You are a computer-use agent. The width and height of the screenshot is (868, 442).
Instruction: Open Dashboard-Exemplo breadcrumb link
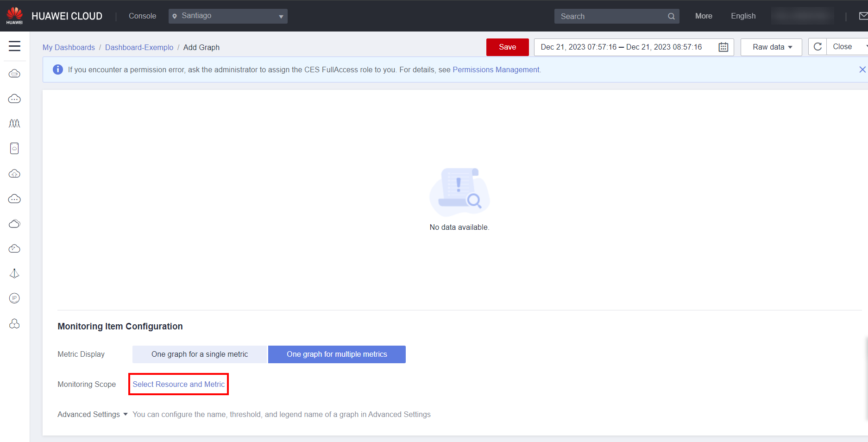pos(139,48)
